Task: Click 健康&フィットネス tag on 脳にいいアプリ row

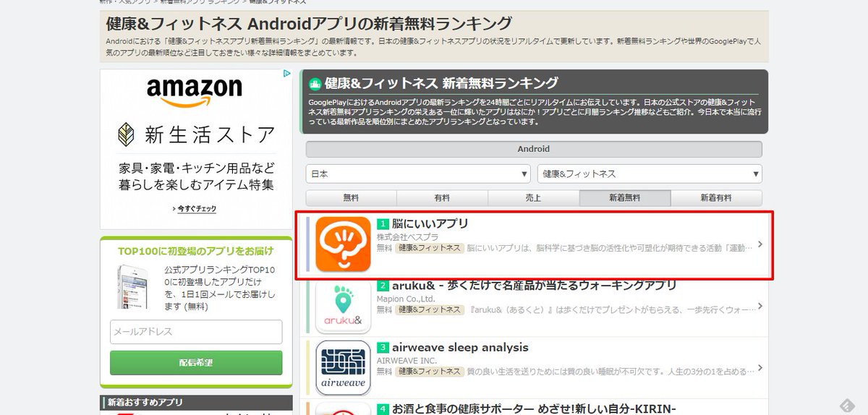Action: 429,248
